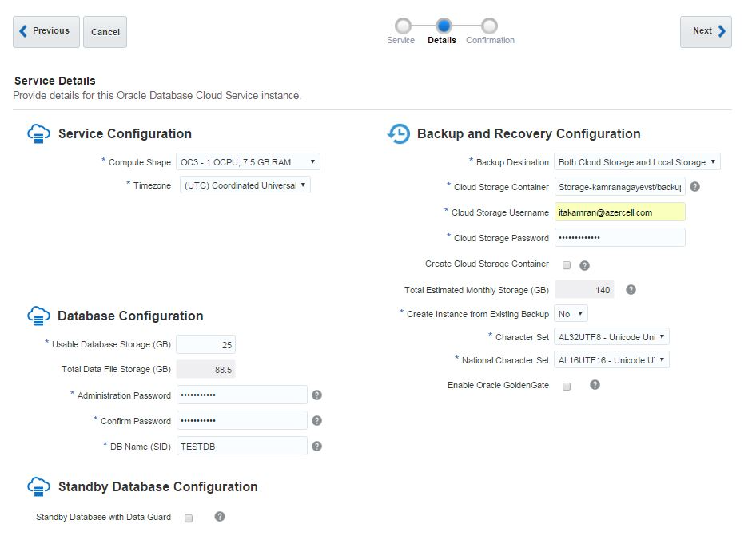Open the Timezone selection dropdown
This screenshot has height=540, width=756.
245,185
